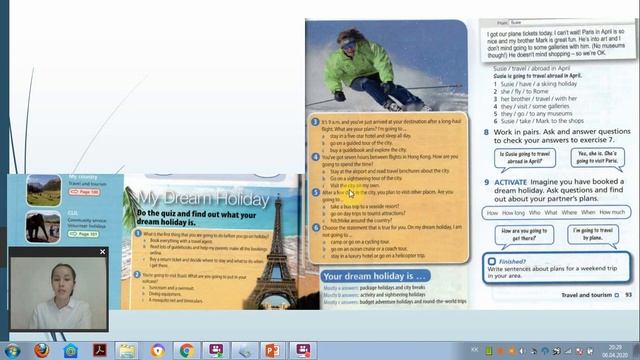This screenshot has height=360, width=640.
Task: Select the elephant photo thumbnail
Action: point(43,227)
